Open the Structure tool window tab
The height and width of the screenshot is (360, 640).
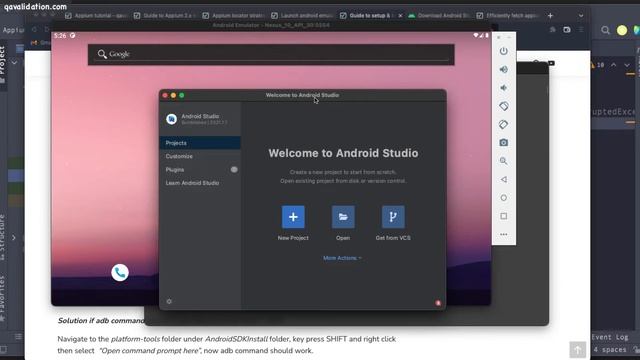(x=3, y=237)
